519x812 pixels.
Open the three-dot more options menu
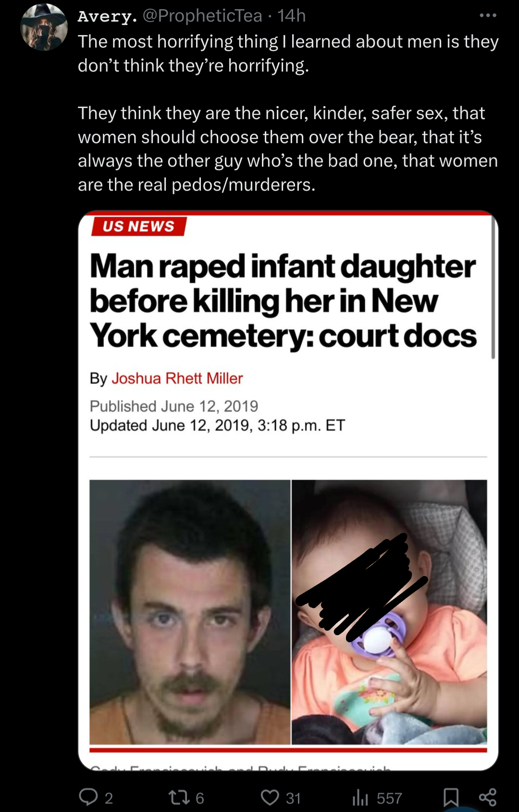tap(488, 16)
